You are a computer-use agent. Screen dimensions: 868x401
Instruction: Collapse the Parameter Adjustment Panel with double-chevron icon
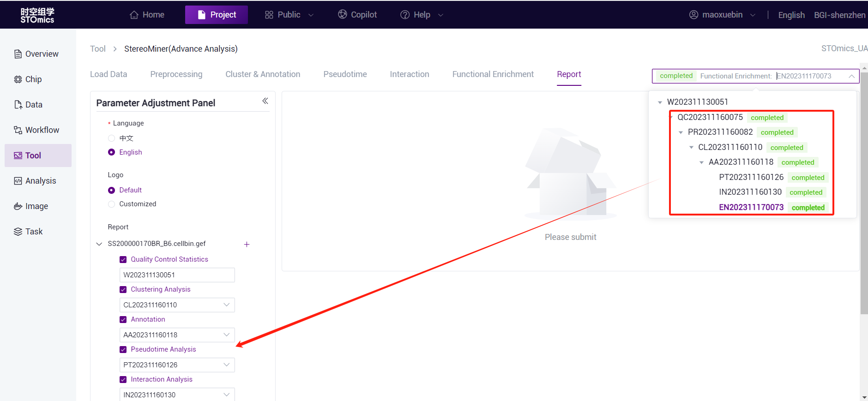coord(265,101)
